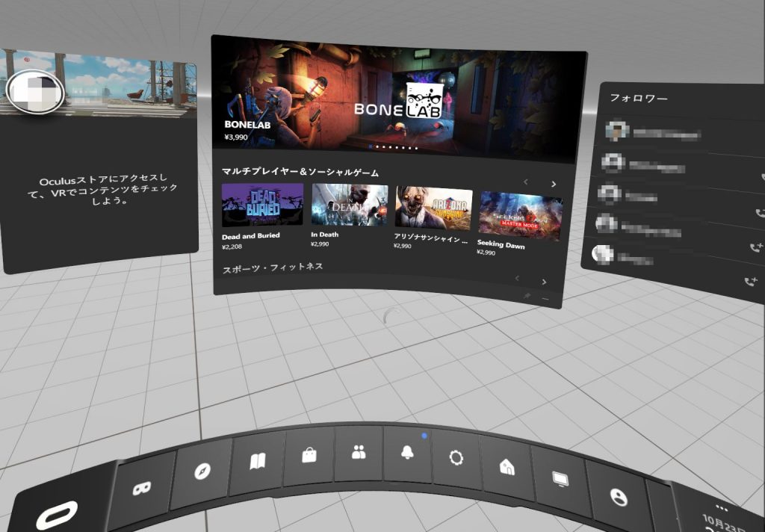Show previous multiplayer games with left arrow
This screenshot has height=532, width=765.
(526, 182)
